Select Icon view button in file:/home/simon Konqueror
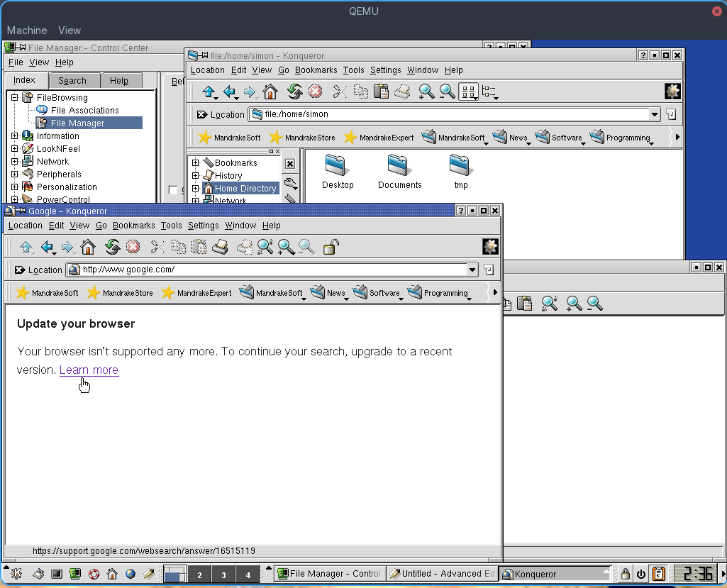The height and width of the screenshot is (588, 727). pyautogui.click(x=469, y=91)
